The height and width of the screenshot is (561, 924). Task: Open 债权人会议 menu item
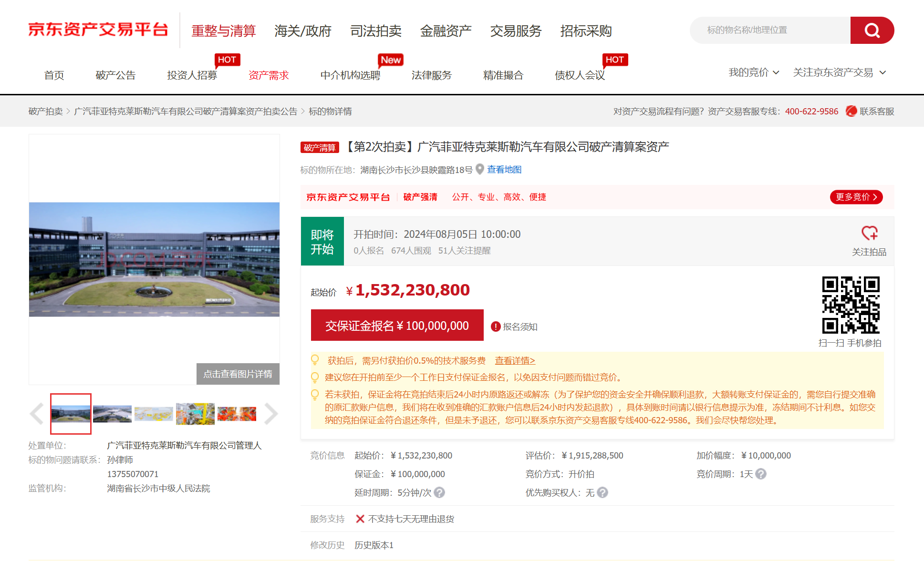pyautogui.click(x=580, y=75)
